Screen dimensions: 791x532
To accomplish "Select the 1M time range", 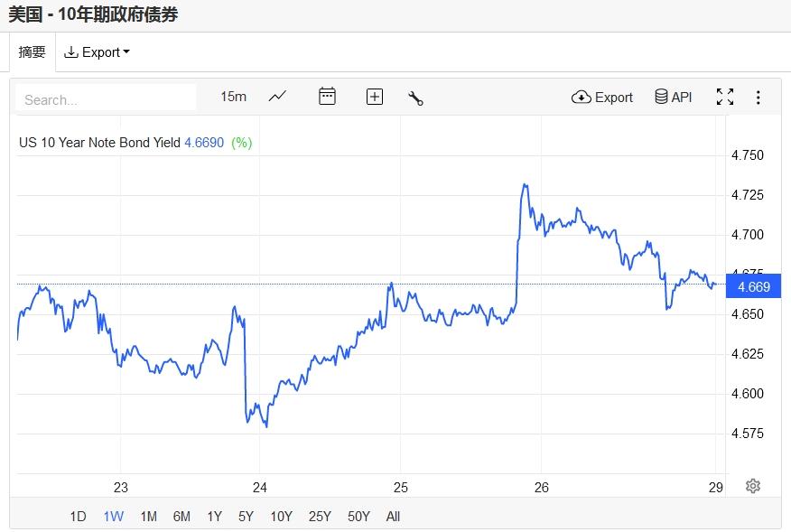I will click(149, 517).
